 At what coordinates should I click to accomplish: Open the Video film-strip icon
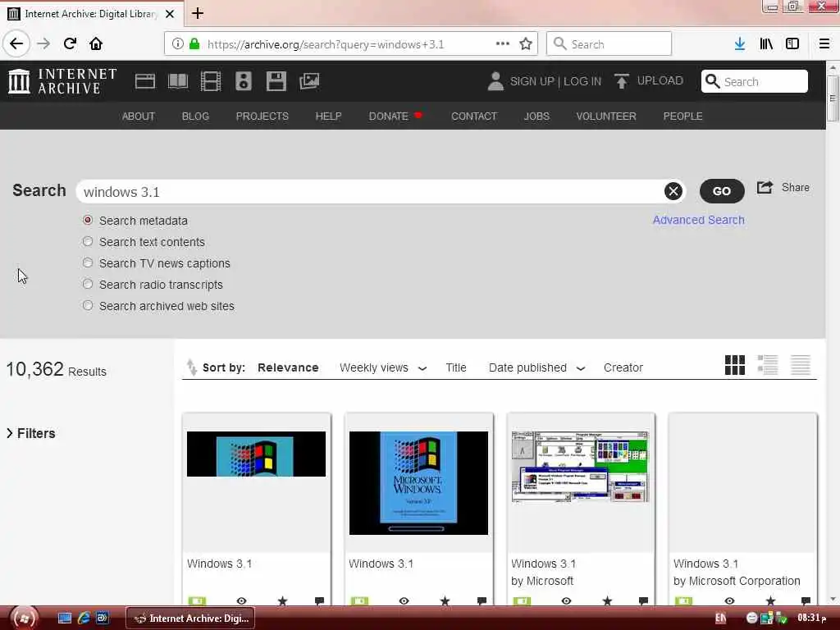[211, 81]
